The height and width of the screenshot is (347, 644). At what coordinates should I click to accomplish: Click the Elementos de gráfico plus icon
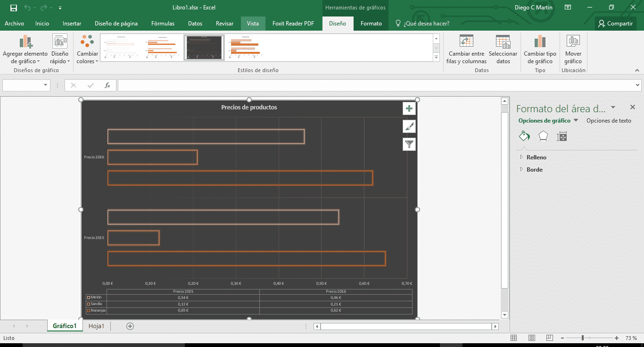(409, 108)
